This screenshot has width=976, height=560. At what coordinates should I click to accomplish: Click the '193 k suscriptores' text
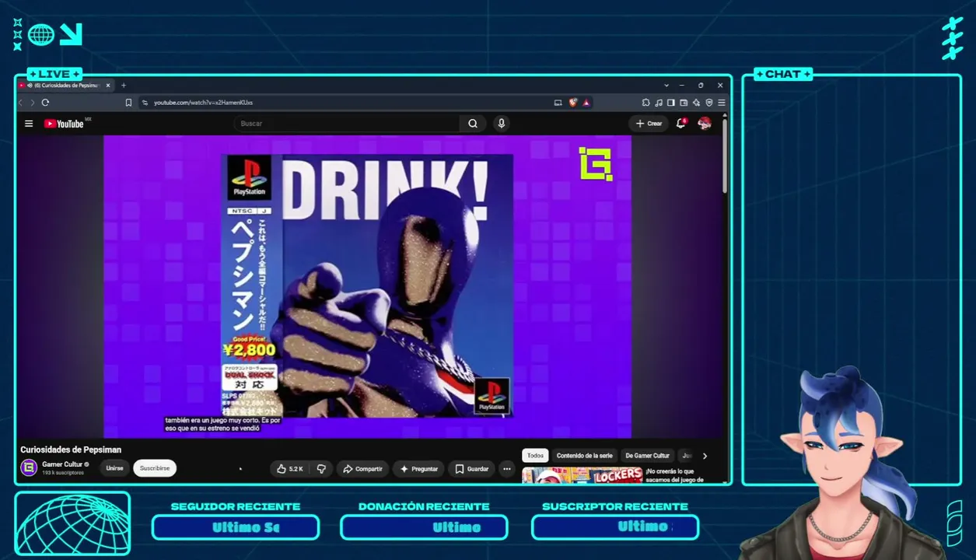61,473
